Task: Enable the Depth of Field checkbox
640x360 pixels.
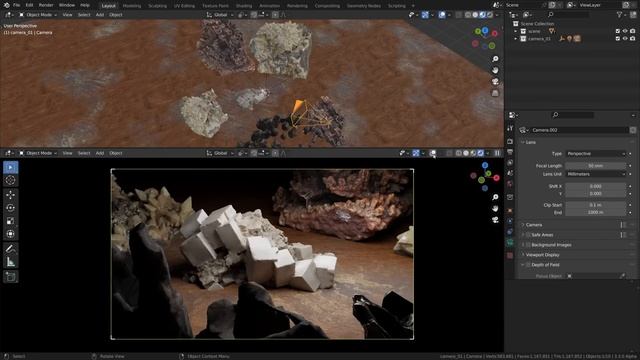Action: (x=528, y=264)
